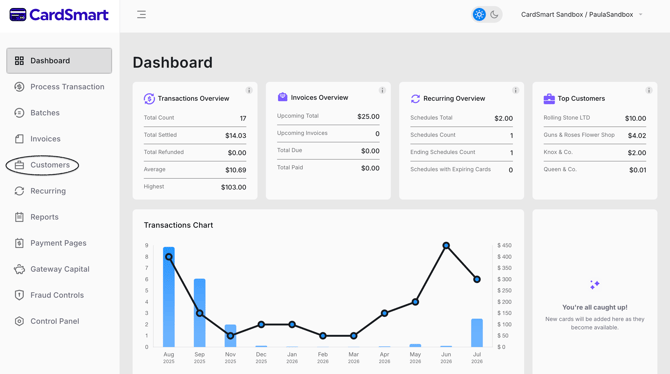Click the Invoices Overview envelope icon
The height and width of the screenshot is (374, 670).
[x=282, y=97]
